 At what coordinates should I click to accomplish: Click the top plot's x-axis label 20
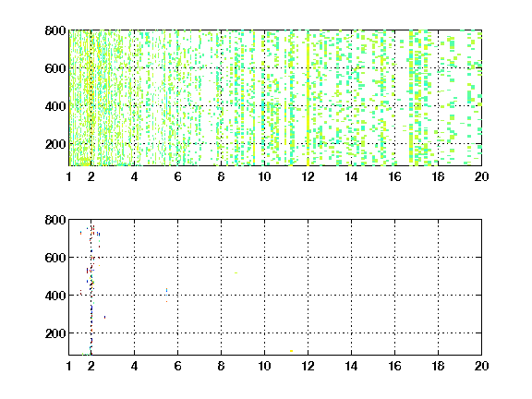(x=481, y=176)
